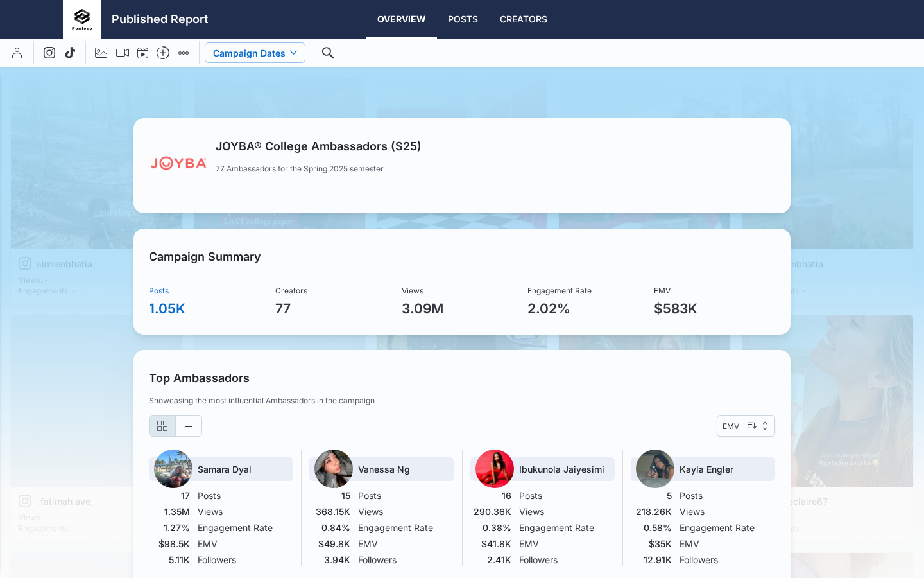
Task: Click Samara Dyal's profile picture
Action: click(173, 469)
